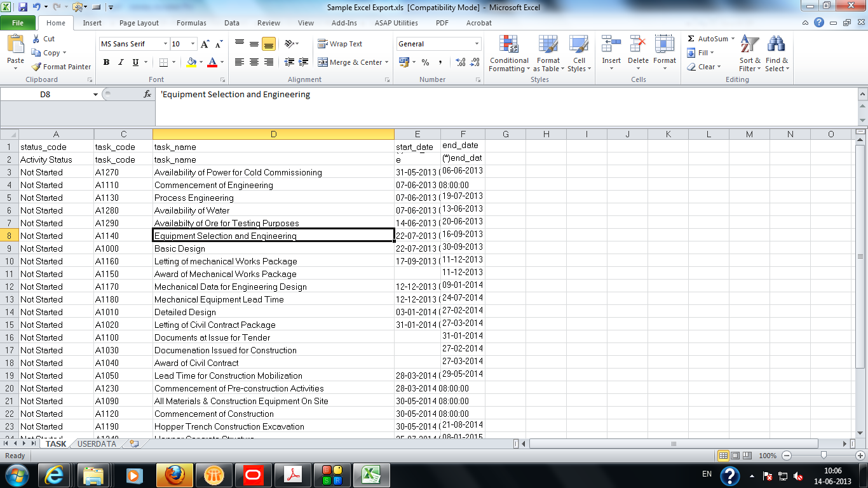
Task: Click the Copy icon
Action: (36, 53)
